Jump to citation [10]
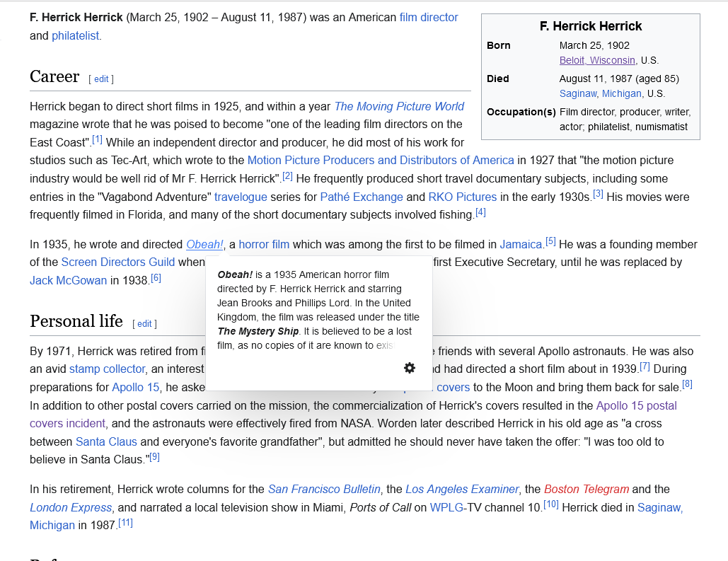 551,505
